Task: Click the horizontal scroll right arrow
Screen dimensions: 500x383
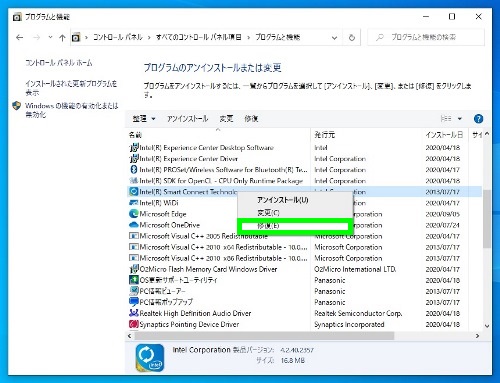Action: point(478,336)
